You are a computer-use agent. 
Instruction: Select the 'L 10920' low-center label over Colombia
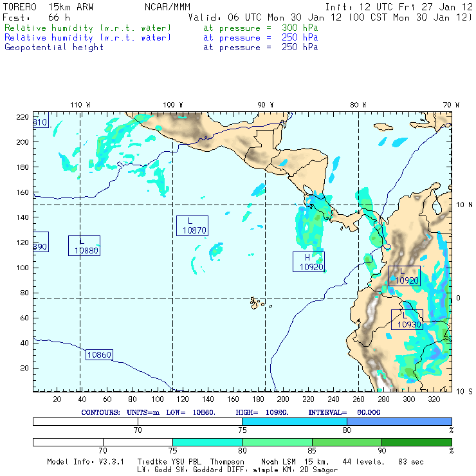coord(405,276)
